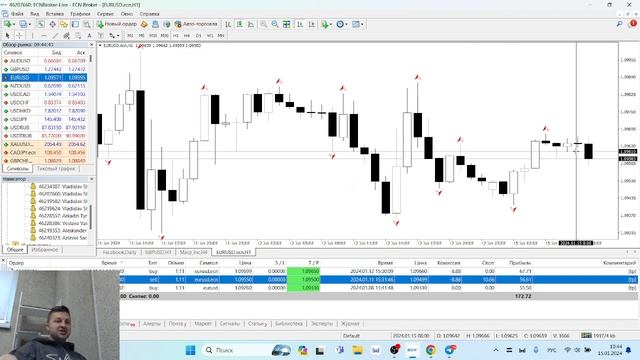Open the Сервис menu
Image resolution: width=640 pixels, height=360 pixels.
click(105, 14)
